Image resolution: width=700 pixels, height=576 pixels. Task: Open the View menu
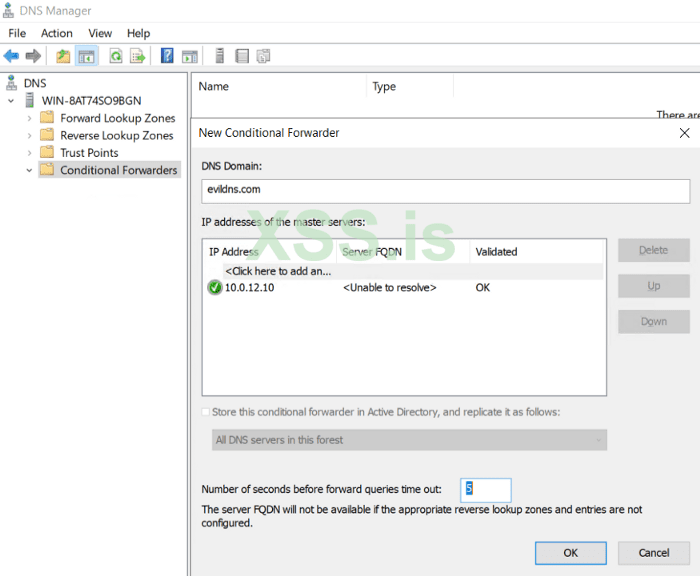tap(100, 33)
